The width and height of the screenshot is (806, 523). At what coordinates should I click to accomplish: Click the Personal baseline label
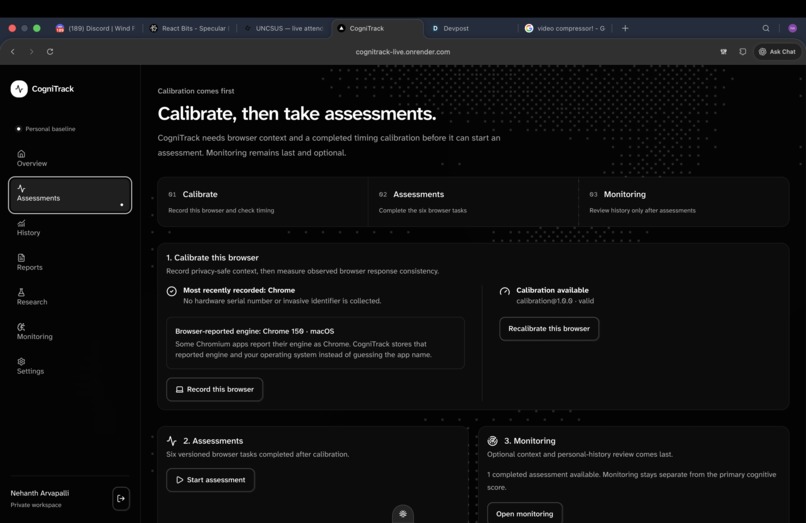[x=50, y=129]
